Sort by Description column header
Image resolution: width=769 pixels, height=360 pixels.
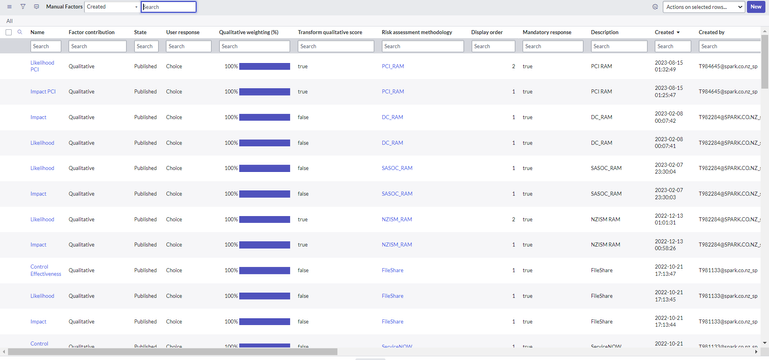[605, 32]
